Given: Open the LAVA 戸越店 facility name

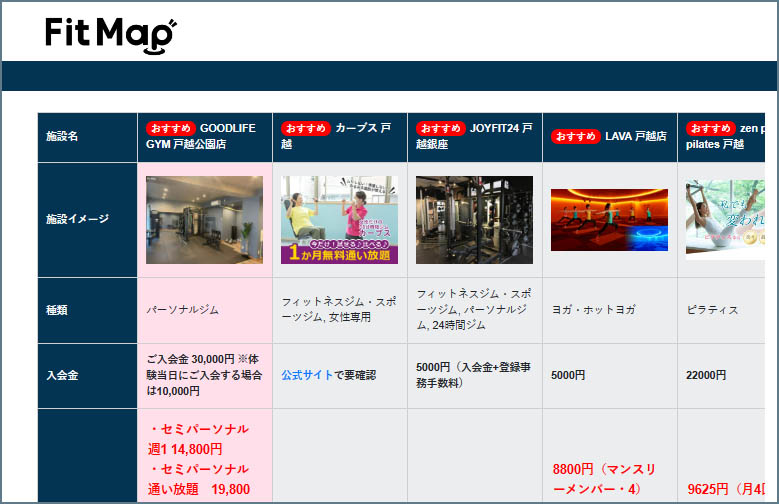Looking at the screenshot, I should tap(635, 136).
